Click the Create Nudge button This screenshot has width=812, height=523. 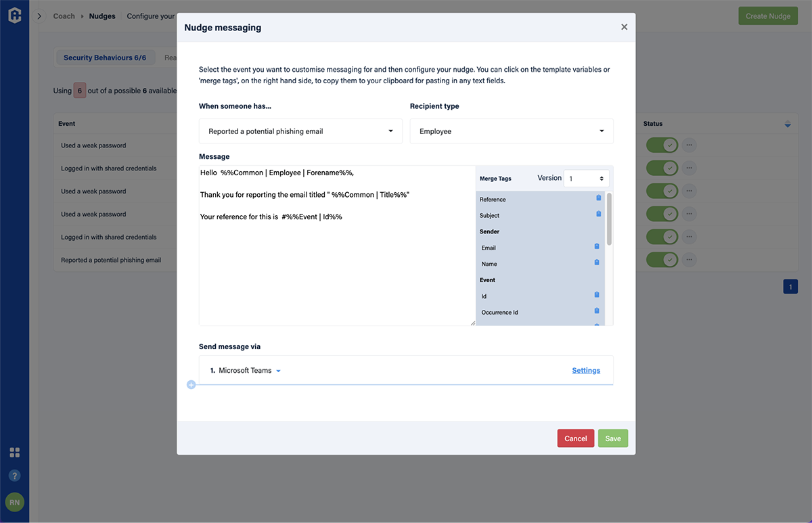pos(768,16)
